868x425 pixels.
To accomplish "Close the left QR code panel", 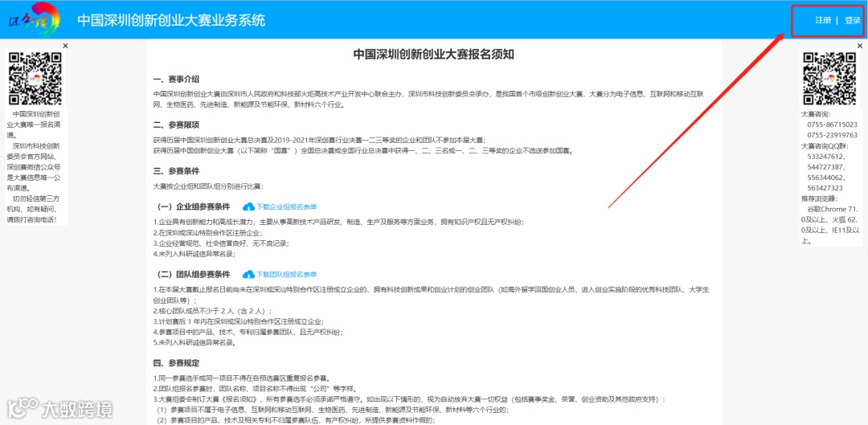I will 65,45.
